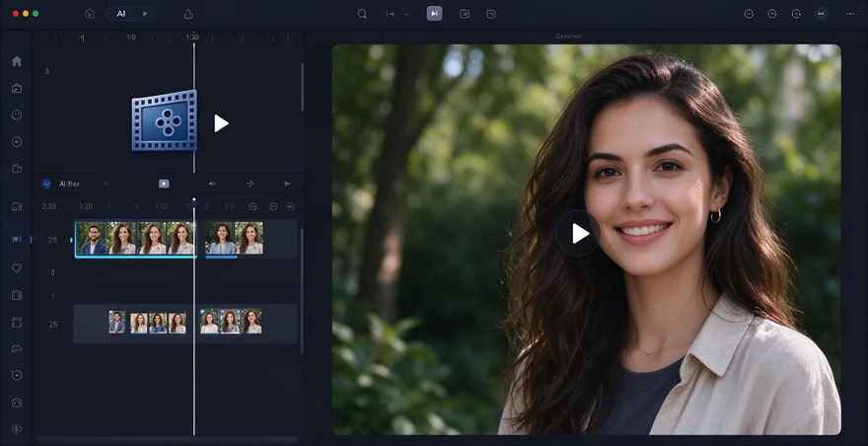This screenshot has width=868, height=446.
Task: Play the video in the large preview
Action: coord(578,233)
